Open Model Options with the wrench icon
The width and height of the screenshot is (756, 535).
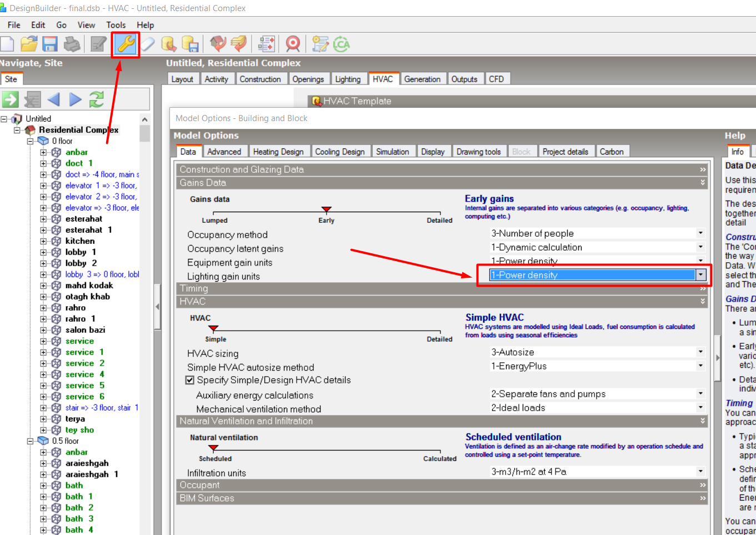point(126,44)
